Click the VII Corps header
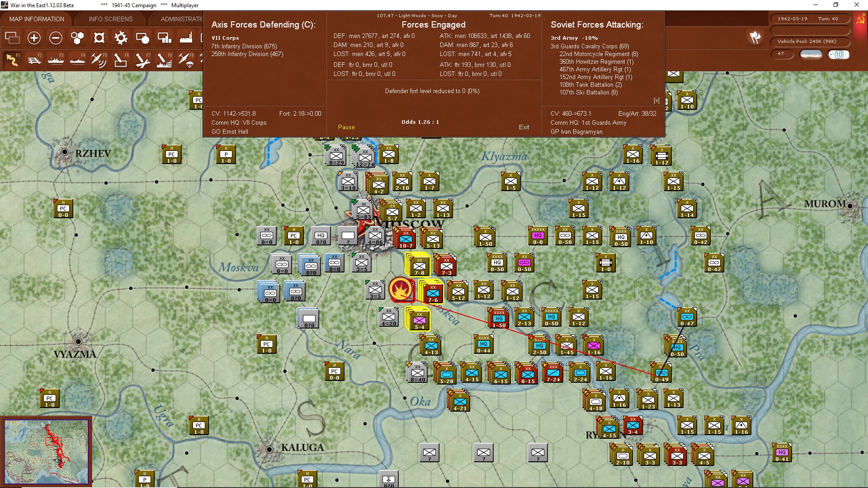Screen dimensions: 868x488 [225, 38]
